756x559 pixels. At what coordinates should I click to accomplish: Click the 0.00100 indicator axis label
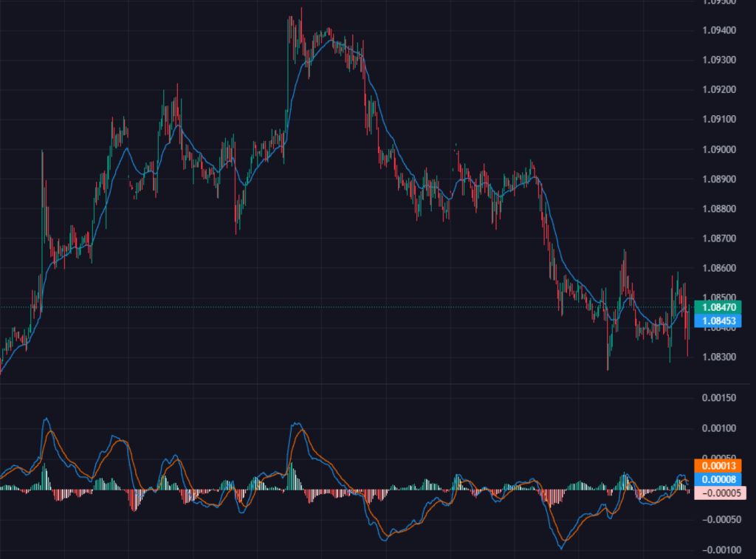[x=718, y=428]
